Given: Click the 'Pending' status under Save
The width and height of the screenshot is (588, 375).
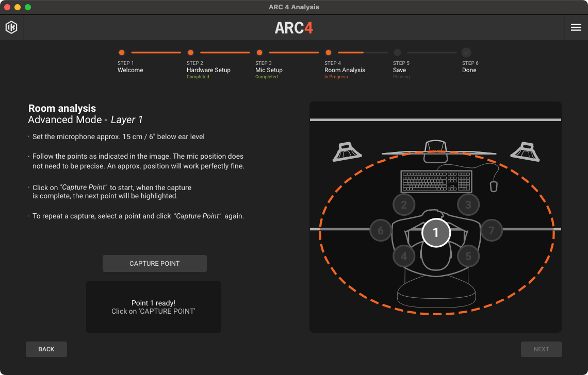Looking at the screenshot, I should point(401,77).
